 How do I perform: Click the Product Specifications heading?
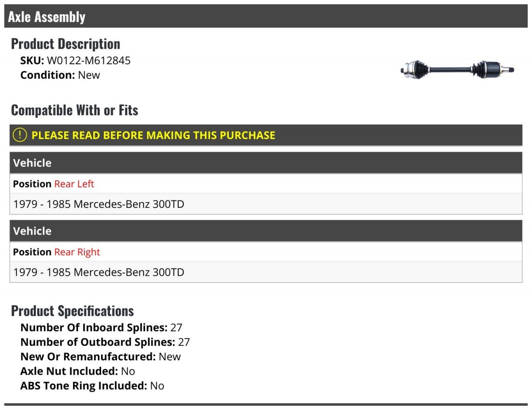(x=72, y=311)
